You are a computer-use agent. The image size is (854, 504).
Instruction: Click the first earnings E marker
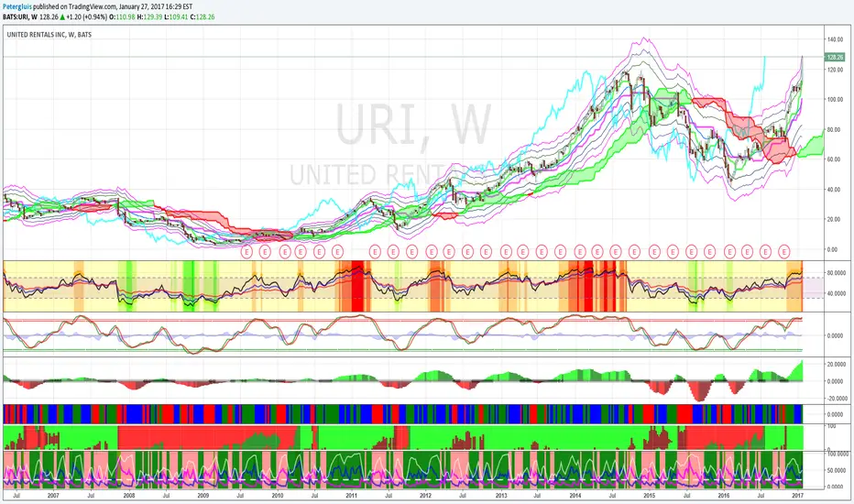246,252
